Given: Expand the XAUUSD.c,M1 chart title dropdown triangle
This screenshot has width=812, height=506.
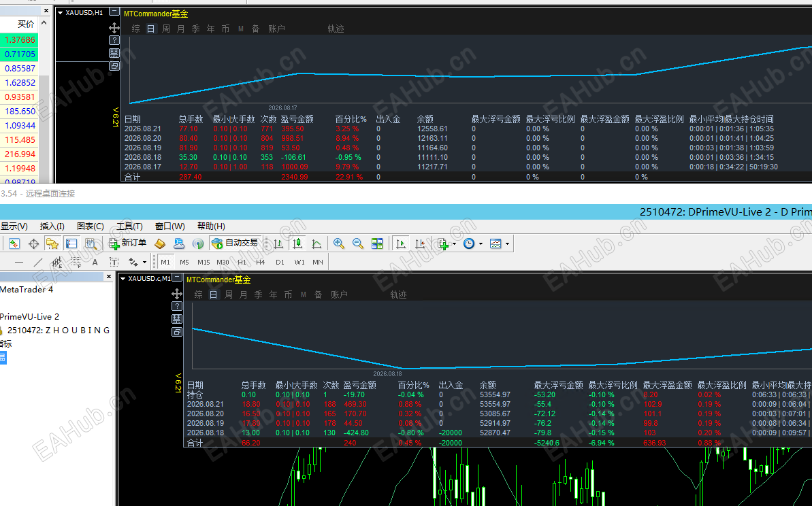Looking at the screenshot, I should click(x=123, y=278).
